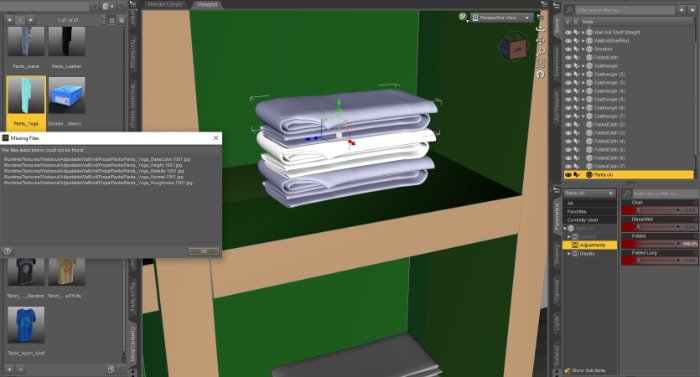This screenshot has width=700, height=377.
Task: Adjust the Folded Long slider
Action: click(657, 260)
